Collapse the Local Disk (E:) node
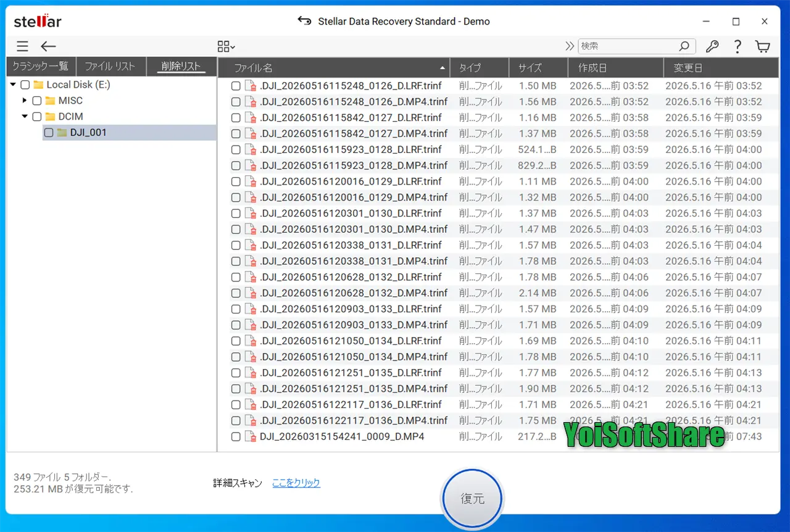Screen dimensions: 790x532 (13, 85)
